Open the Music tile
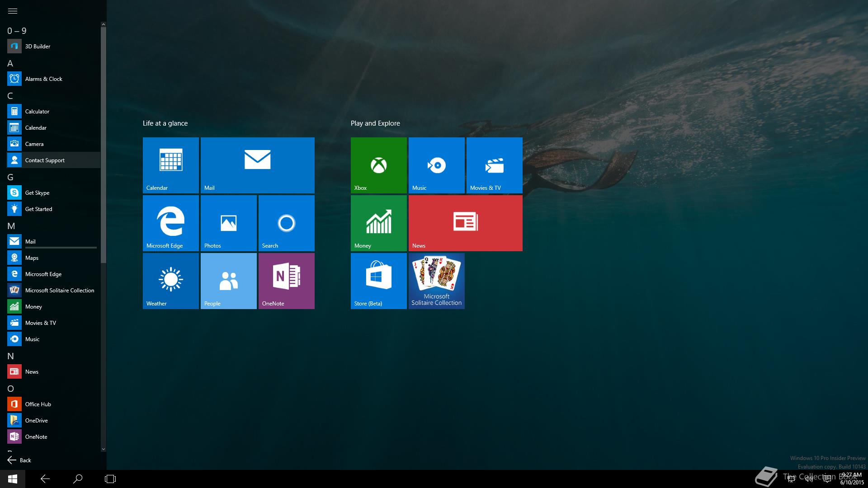This screenshot has height=488, width=868. [437, 165]
